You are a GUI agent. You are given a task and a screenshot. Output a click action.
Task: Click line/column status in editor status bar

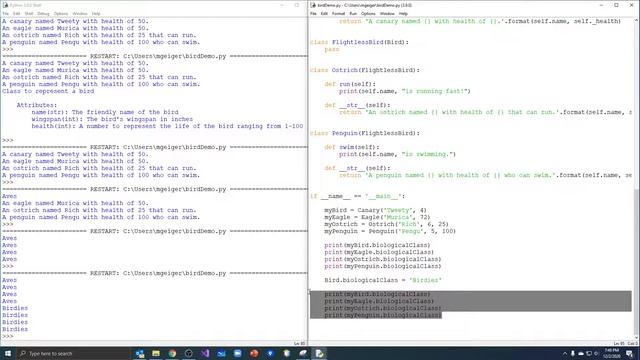click(x=625, y=343)
